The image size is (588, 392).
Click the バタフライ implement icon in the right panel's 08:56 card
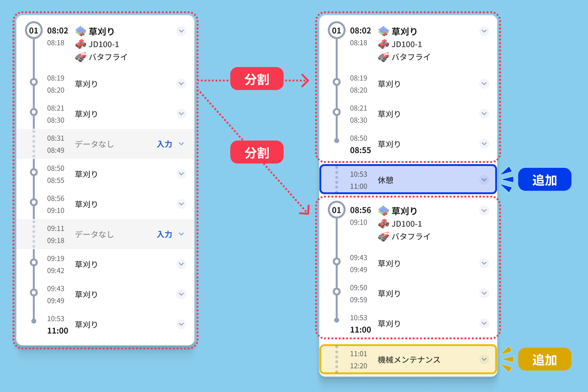pyautogui.click(x=383, y=236)
